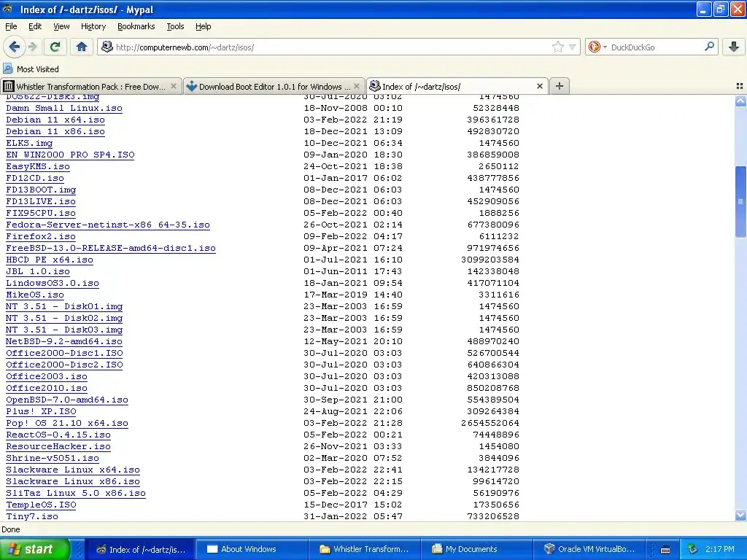
Task: Open the View menu
Action: tap(61, 26)
